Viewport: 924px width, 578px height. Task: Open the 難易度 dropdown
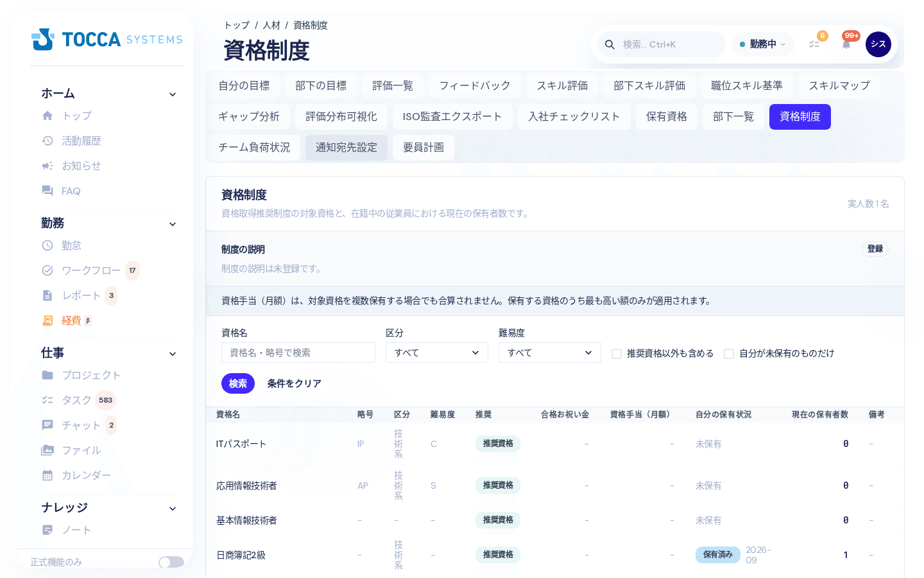coord(550,353)
